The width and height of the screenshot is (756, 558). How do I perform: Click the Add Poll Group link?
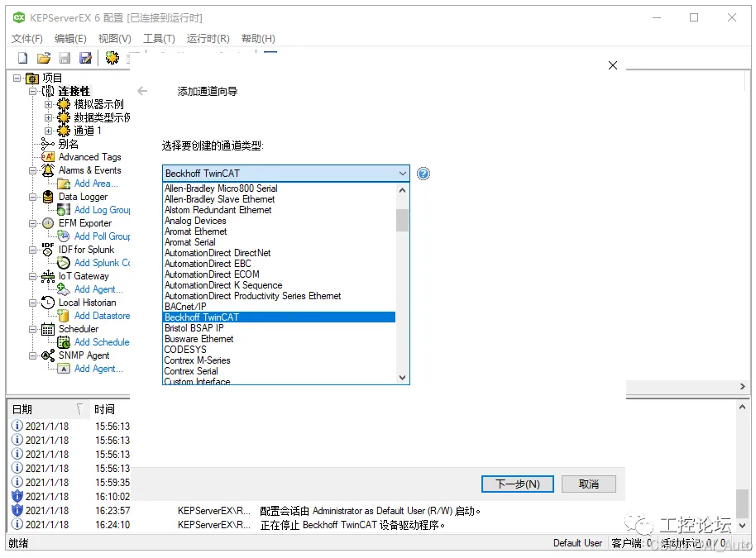pyautogui.click(x=103, y=236)
